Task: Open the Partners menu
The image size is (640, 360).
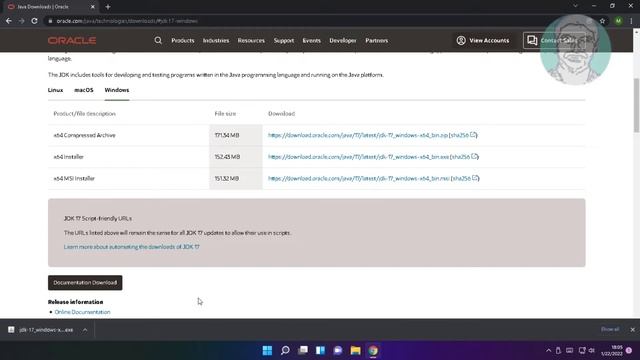Action: 376,40
